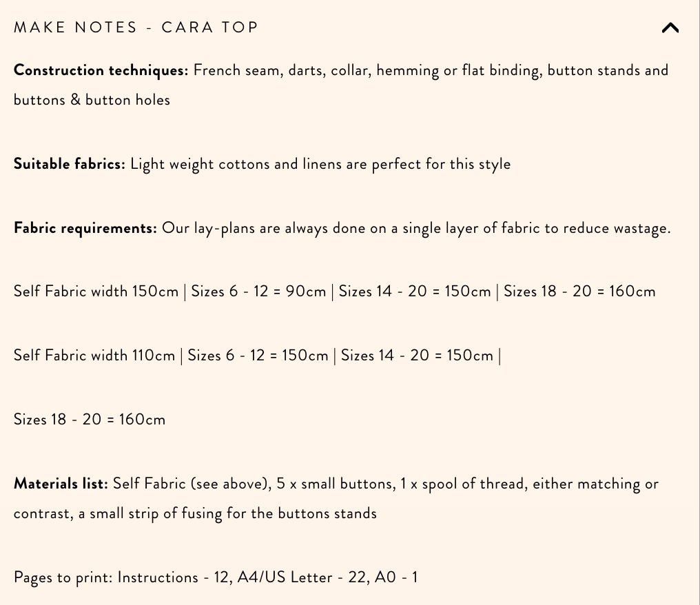This screenshot has height=605, width=700.
Task: Collapse the Make Notes section via the chevron
Action: point(670,28)
